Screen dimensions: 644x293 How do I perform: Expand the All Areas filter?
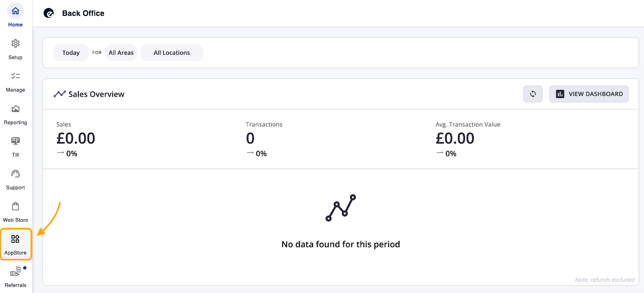coord(121,53)
